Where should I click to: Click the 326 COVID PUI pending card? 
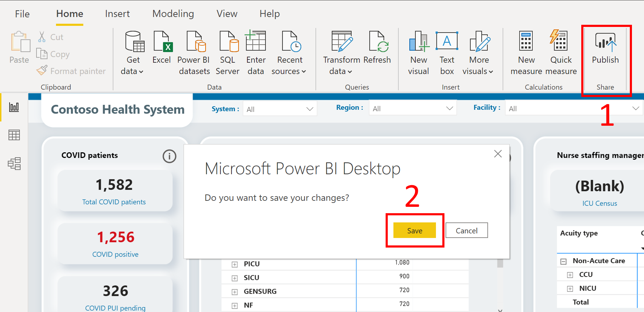[115, 294]
